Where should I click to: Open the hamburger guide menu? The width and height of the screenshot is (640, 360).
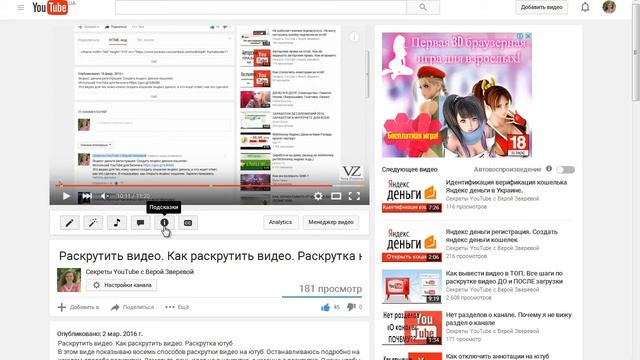coord(20,7)
